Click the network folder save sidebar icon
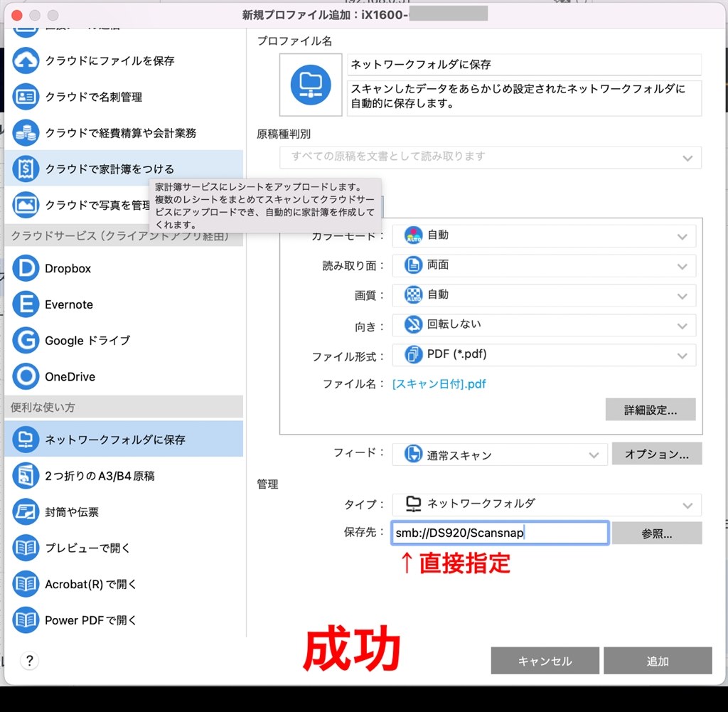 tap(26, 440)
